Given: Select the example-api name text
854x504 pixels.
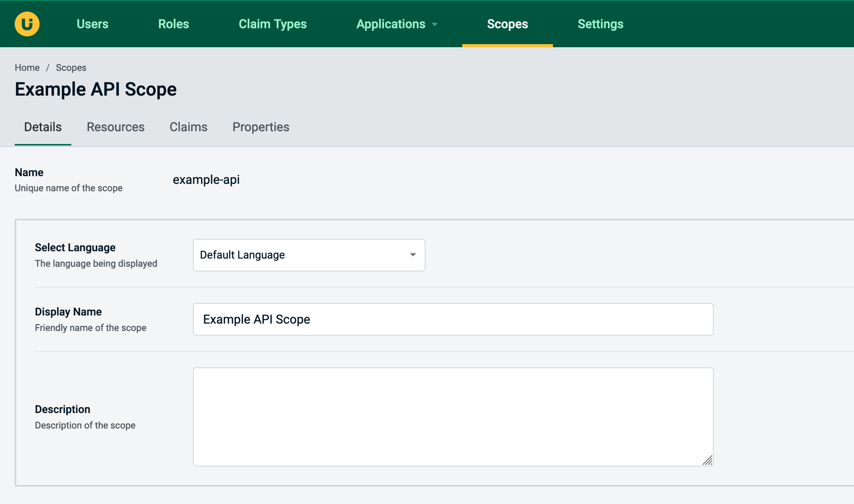Looking at the screenshot, I should (x=206, y=180).
